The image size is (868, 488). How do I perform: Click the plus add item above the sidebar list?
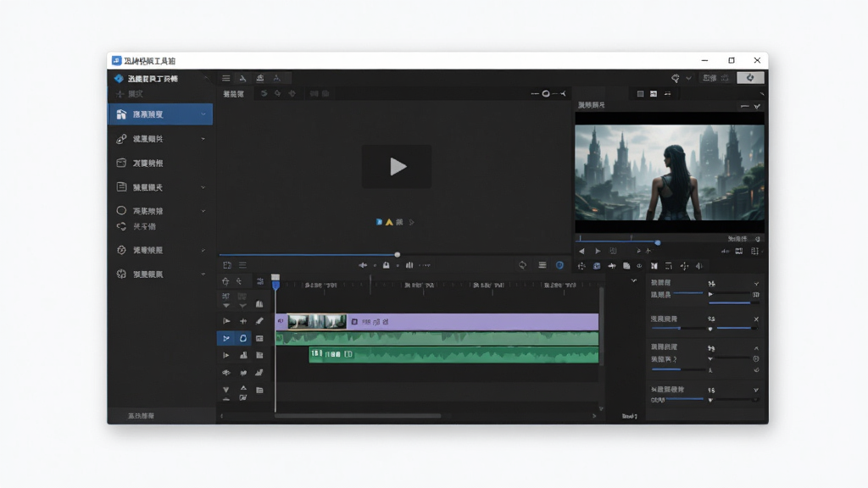[x=130, y=94]
